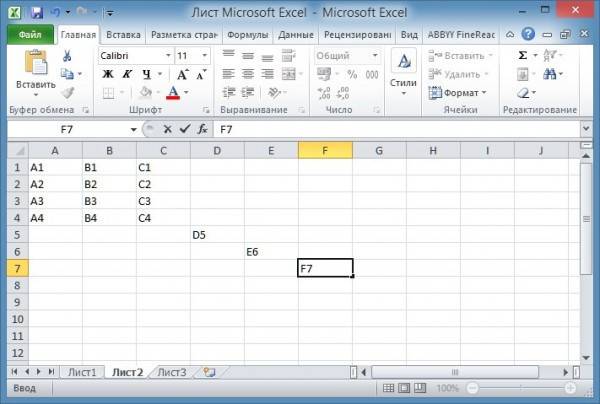Cancel the cell entry with the X icon

(167, 129)
